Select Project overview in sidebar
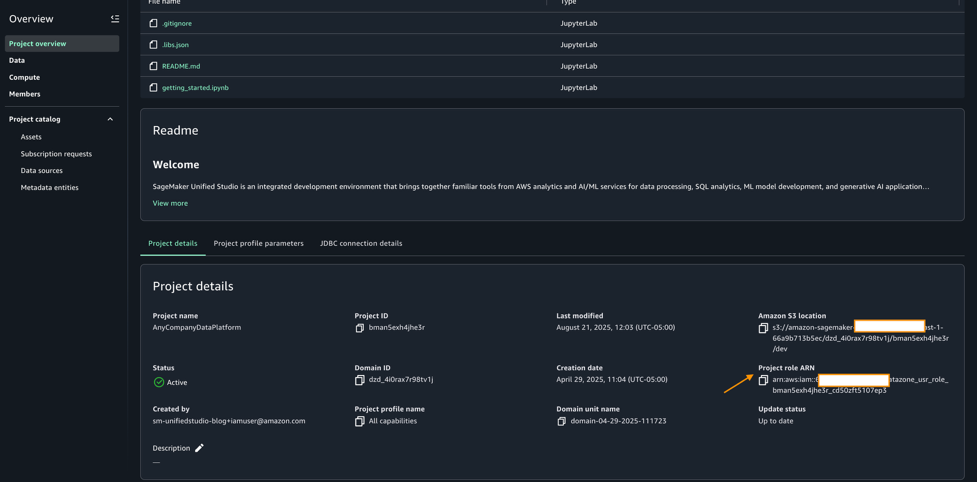The height and width of the screenshot is (482, 977). (62, 44)
